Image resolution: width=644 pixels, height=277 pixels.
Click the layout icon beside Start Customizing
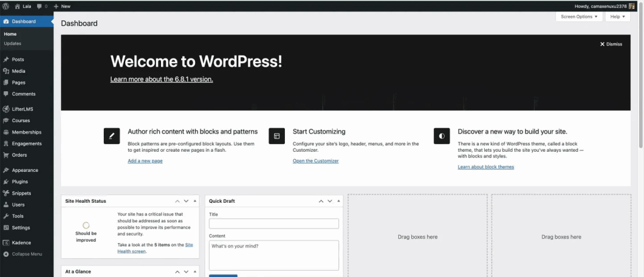click(277, 136)
